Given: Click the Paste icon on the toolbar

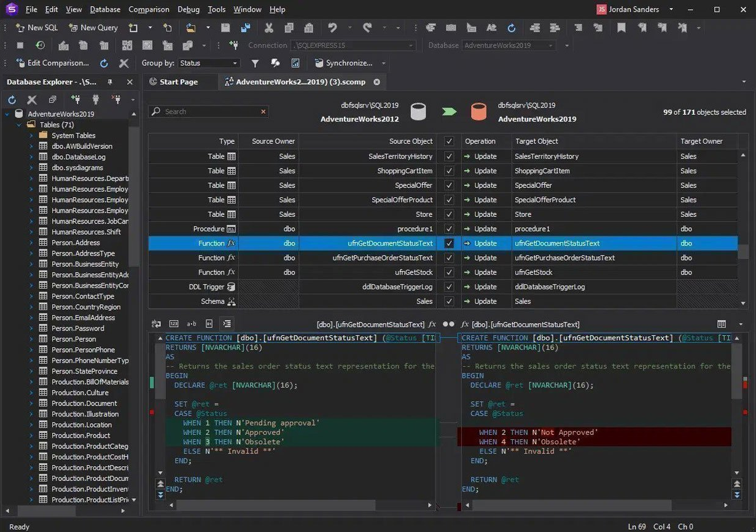Looking at the screenshot, I should tap(308, 28).
